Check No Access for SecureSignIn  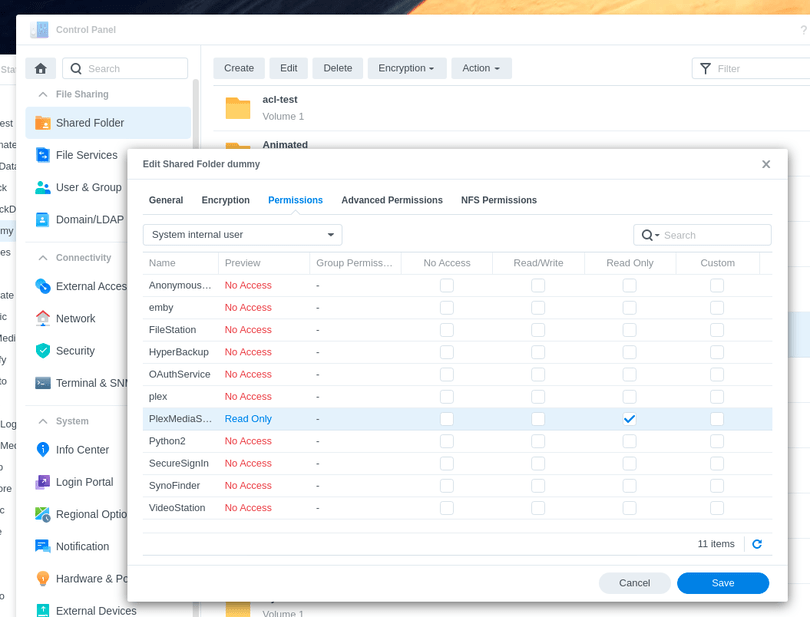(447, 464)
